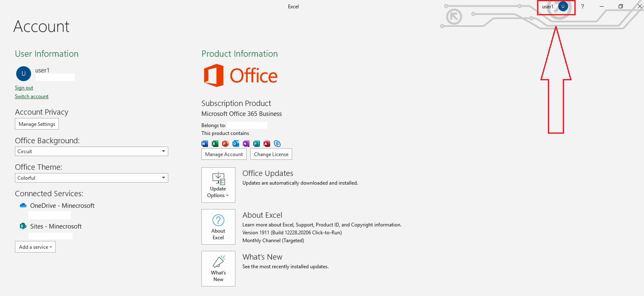The image size is (644, 296).
Task: Click the Manage Settings button
Action: tap(37, 124)
